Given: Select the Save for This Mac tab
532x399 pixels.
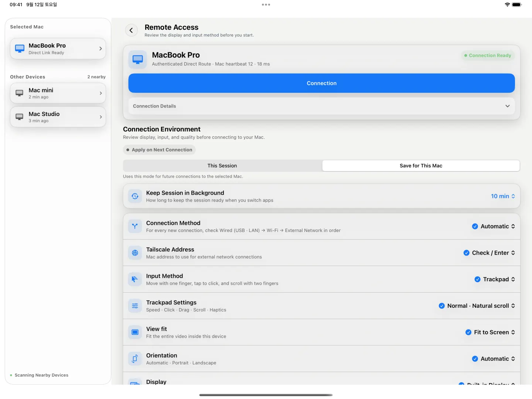Looking at the screenshot, I should coord(421,166).
